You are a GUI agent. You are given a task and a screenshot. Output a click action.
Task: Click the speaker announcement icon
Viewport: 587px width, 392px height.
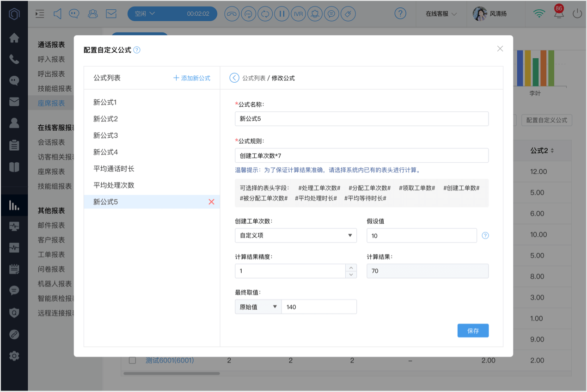(x=57, y=14)
